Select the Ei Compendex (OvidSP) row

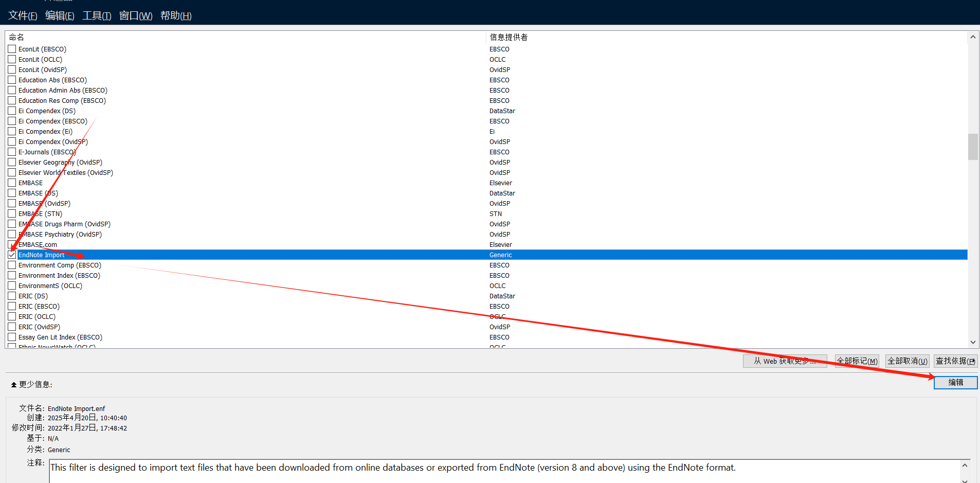coord(487,141)
